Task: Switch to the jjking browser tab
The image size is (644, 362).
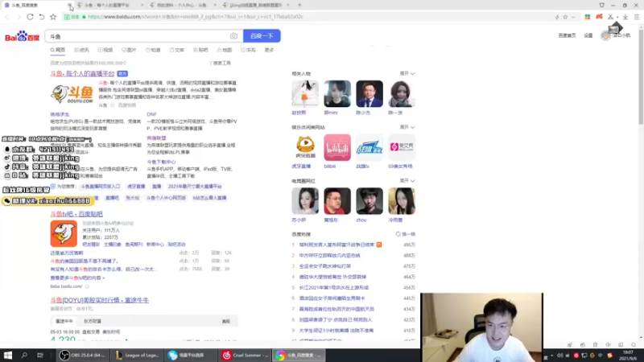Action: [255, 5]
